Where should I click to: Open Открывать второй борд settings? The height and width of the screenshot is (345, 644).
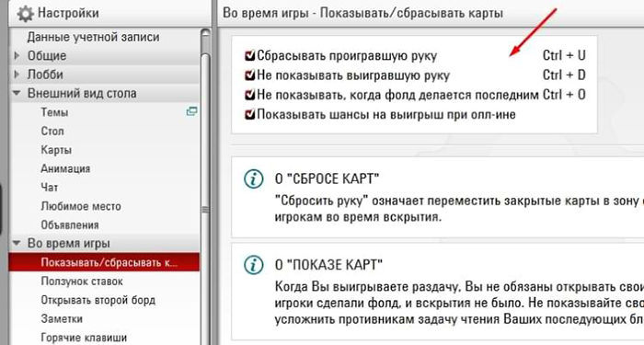tap(98, 300)
